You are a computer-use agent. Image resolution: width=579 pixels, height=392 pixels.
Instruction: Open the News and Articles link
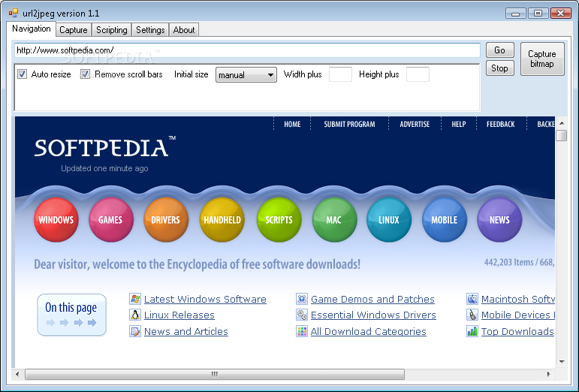coord(186,331)
